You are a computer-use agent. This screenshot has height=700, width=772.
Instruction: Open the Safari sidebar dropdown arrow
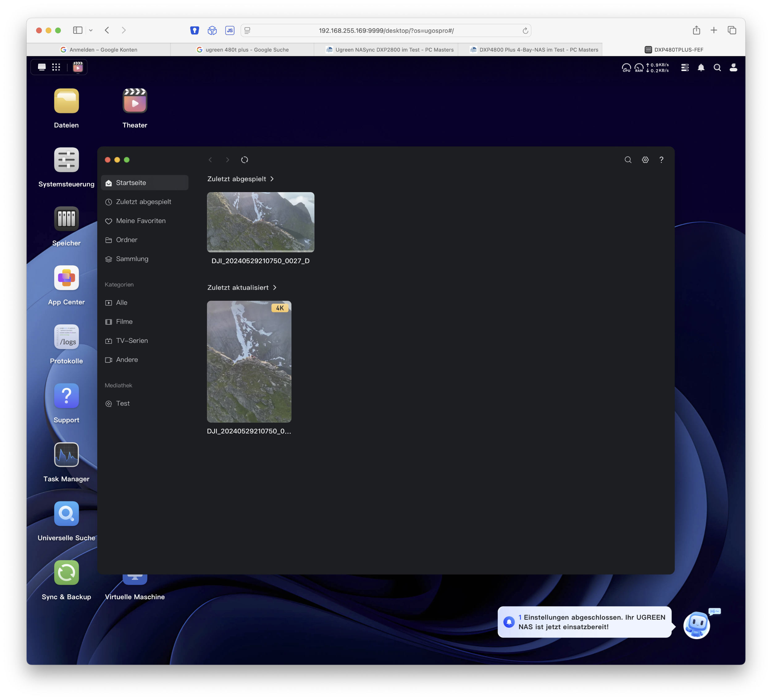(x=91, y=30)
